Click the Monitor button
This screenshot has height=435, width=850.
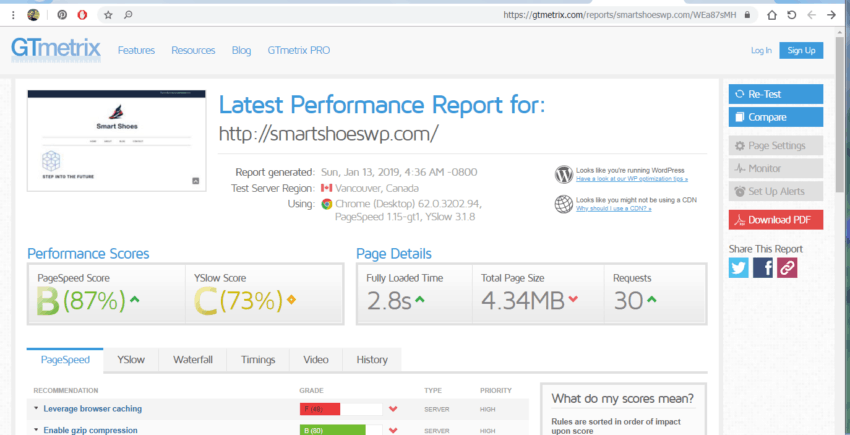[x=776, y=168]
